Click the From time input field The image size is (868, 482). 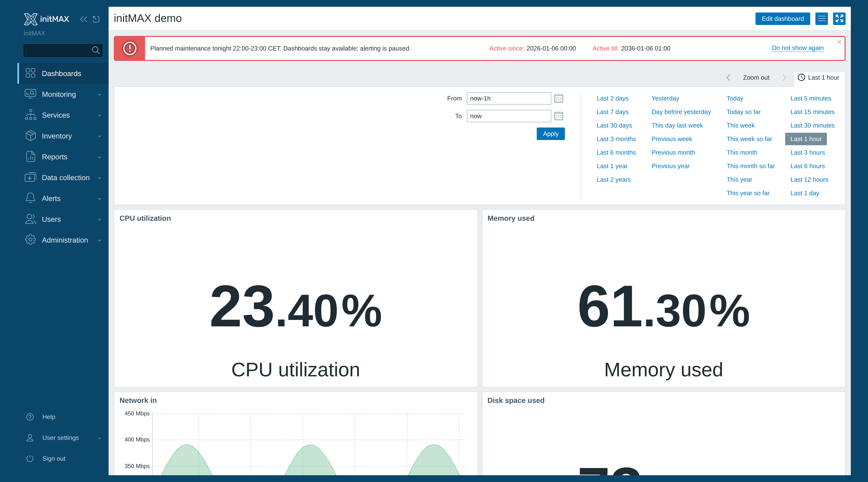[509, 98]
